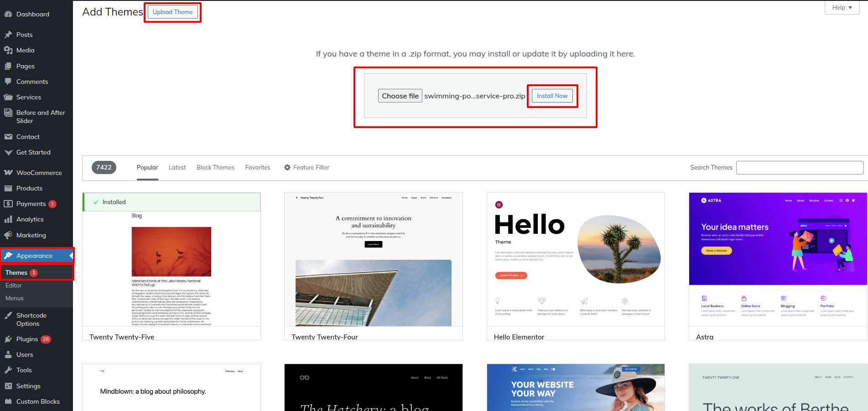Screen dimensions: 868x411
Task: Select the Twenty Twenty-Five theme thumbnail
Action: click(172, 259)
